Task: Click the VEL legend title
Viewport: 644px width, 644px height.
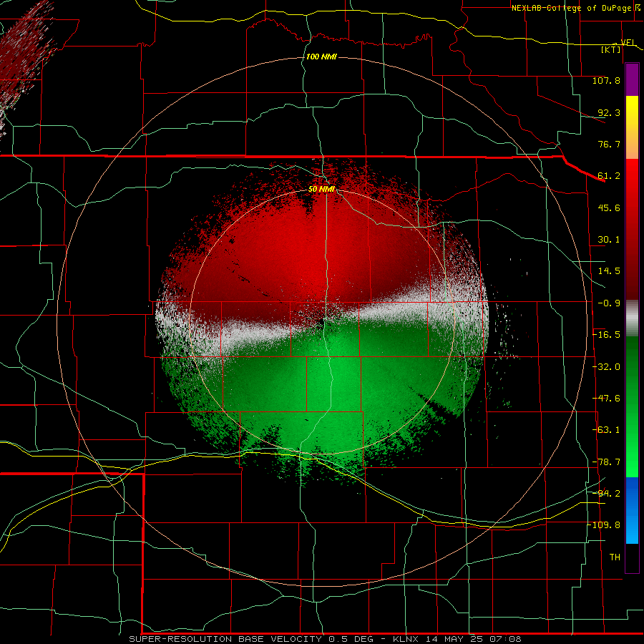Action: pyautogui.click(x=628, y=42)
